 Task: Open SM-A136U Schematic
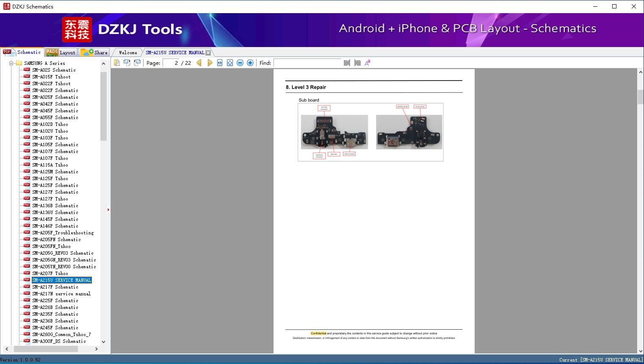[55, 212]
